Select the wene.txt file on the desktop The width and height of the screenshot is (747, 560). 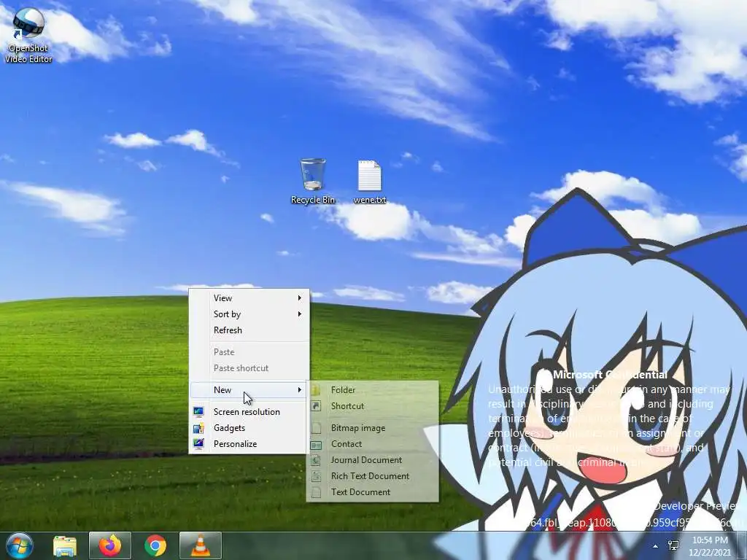[370, 182]
